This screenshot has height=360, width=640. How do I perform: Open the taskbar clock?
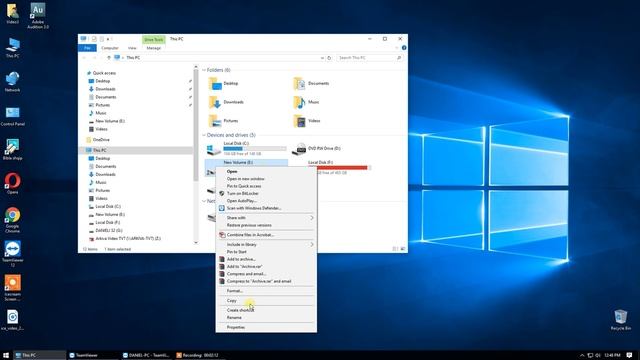click(x=612, y=356)
